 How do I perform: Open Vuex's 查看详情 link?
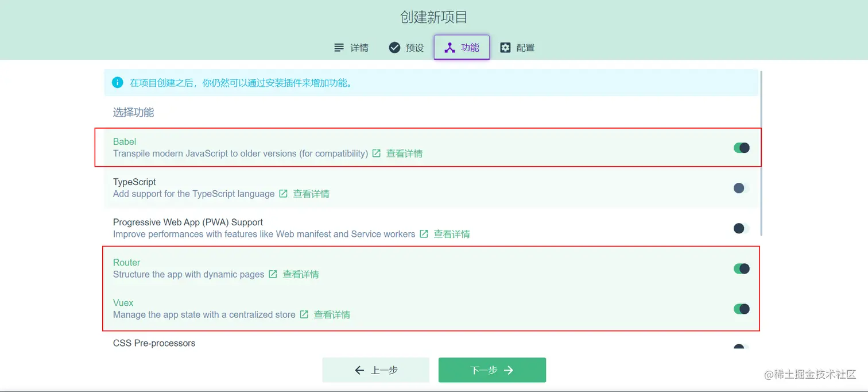tap(332, 314)
